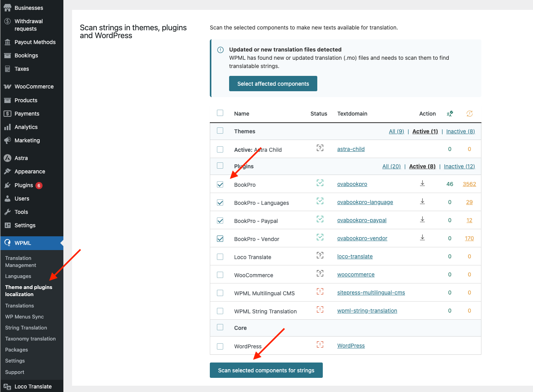The image size is (533, 392).
Task: Click the translated strings column header icon
Action: coord(450,114)
